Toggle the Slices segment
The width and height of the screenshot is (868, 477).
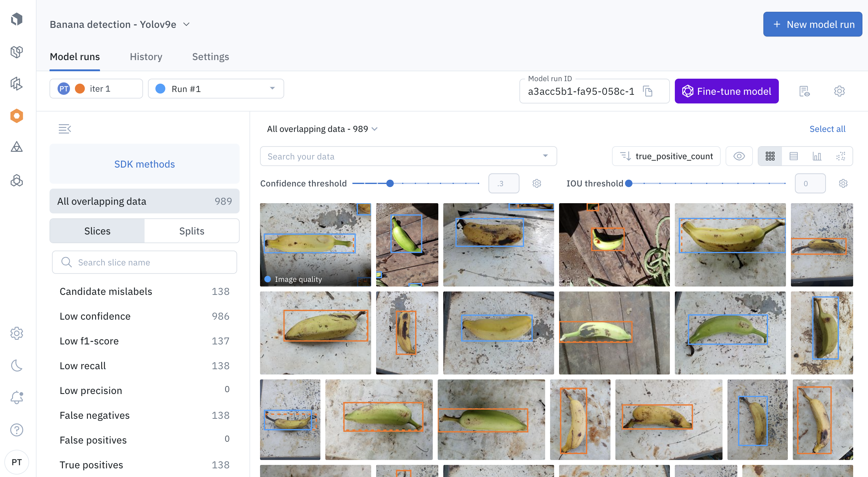(97, 231)
